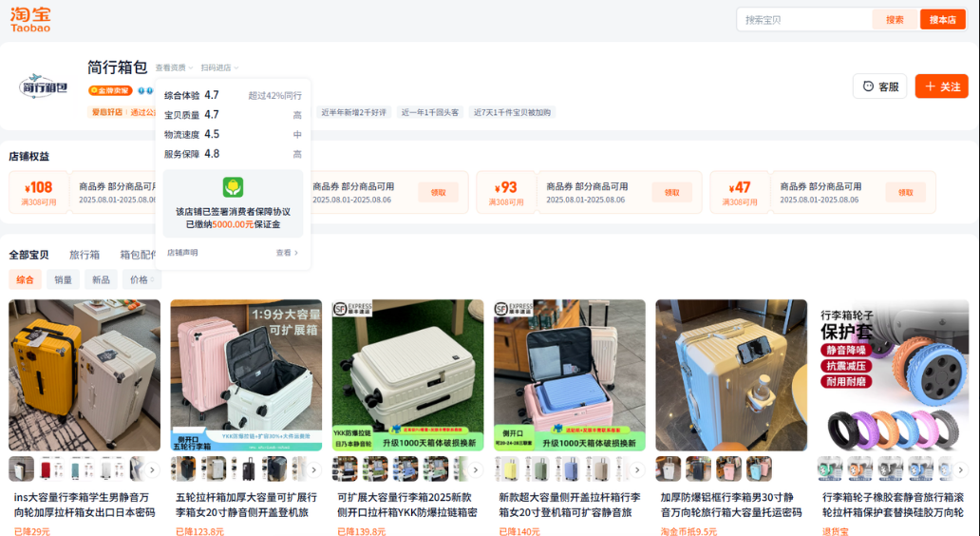
Task: Open the blue aluminum frame suitcase image
Action: 731,374
